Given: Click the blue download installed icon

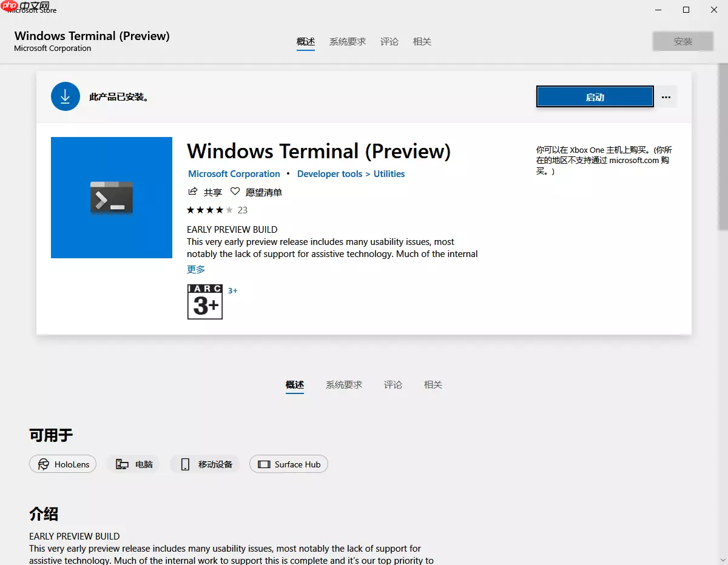Looking at the screenshot, I should [x=65, y=96].
